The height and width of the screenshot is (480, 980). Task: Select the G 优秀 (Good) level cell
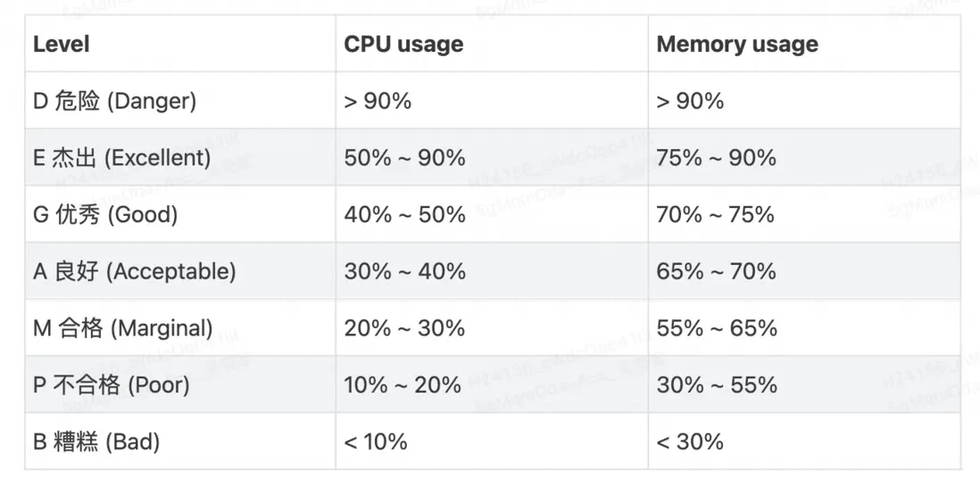[x=105, y=215]
